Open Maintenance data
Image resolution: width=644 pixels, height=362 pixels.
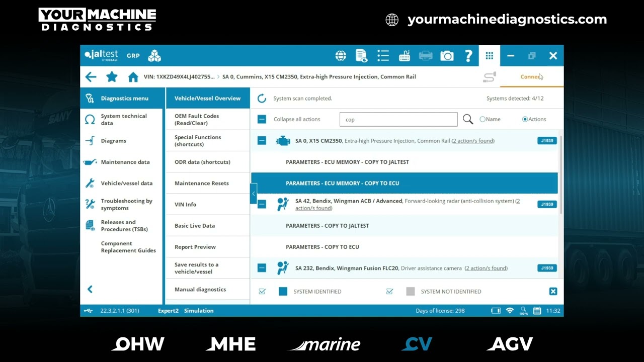(122, 162)
